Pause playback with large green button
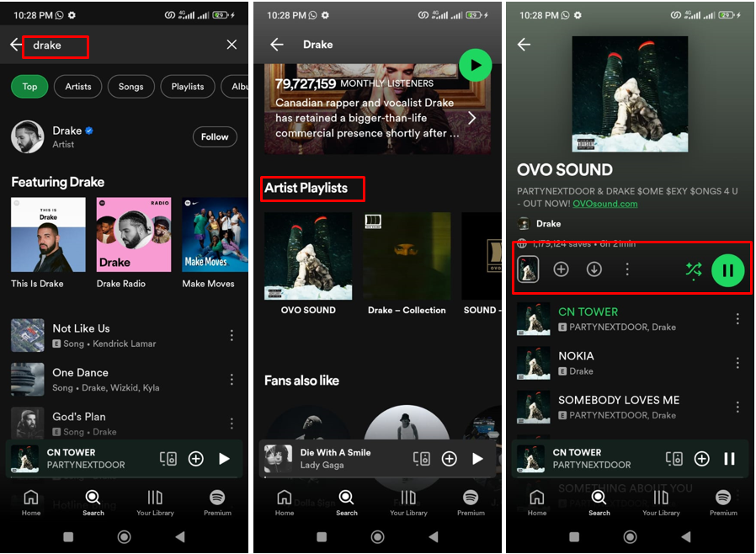The width and height of the screenshot is (756, 554). coord(728,270)
